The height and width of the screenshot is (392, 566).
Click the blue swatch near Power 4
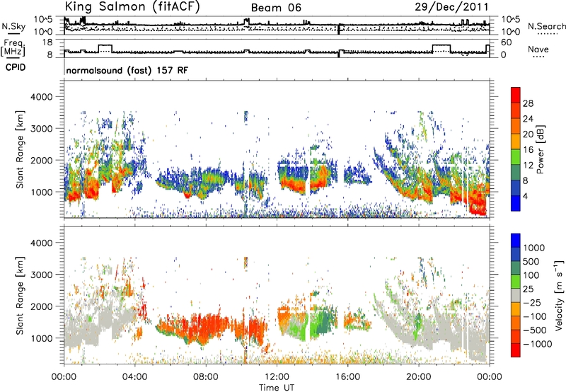tap(516, 203)
